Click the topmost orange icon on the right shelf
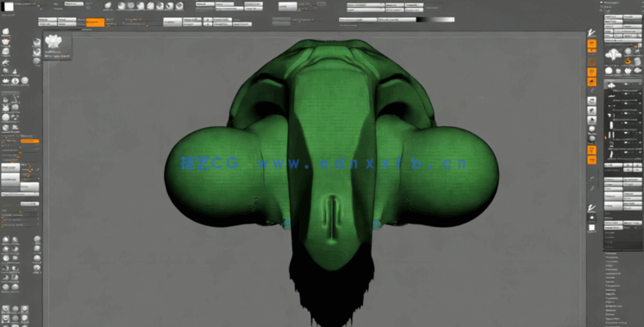Screen dimensions: 644x327 [591, 43]
